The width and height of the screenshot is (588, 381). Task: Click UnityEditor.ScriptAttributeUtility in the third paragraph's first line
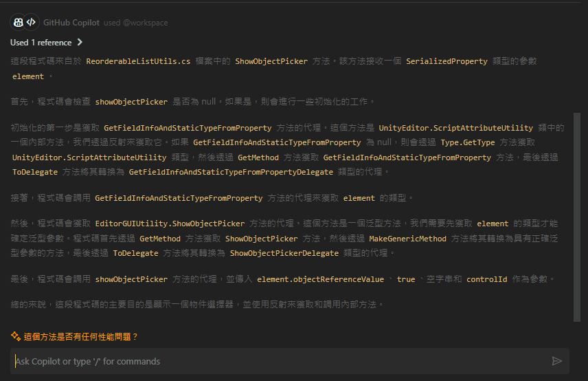[x=455, y=128]
